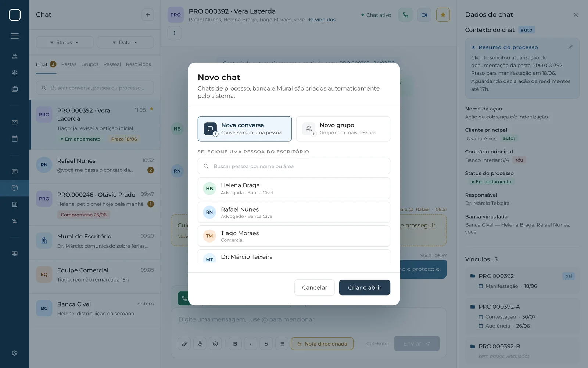This screenshot has width=588, height=368.
Task: Close the Dados do chat panel
Action: point(576,15)
